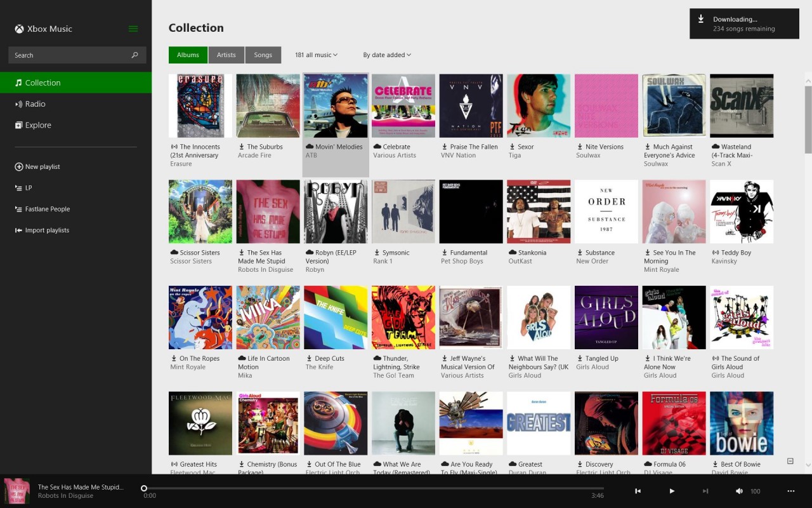Open the Import playlists option
This screenshot has width=812, height=508.
click(x=47, y=230)
